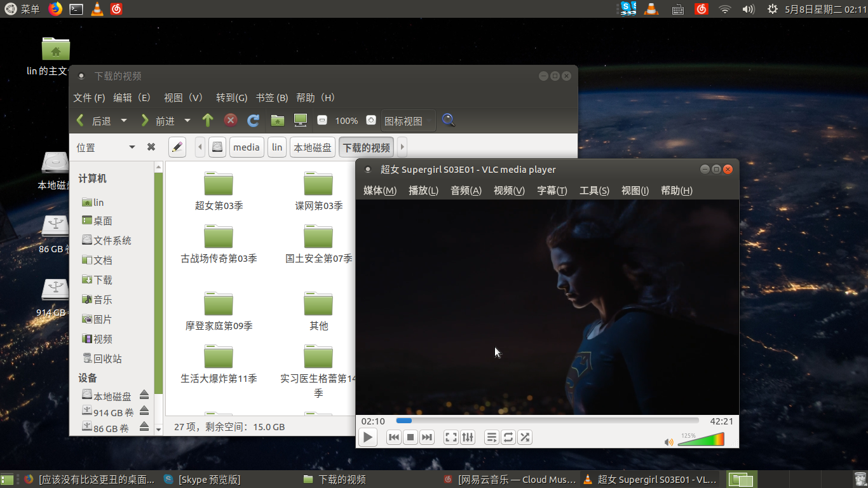868x488 pixels.
Task: Open the system volume indicator
Action: coord(749,9)
